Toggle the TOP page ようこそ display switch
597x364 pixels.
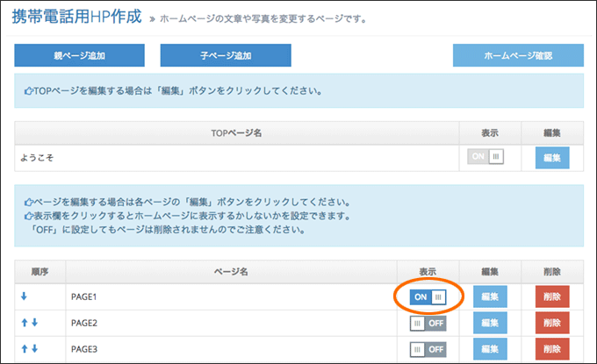pyautogui.click(x=486, y=156)
